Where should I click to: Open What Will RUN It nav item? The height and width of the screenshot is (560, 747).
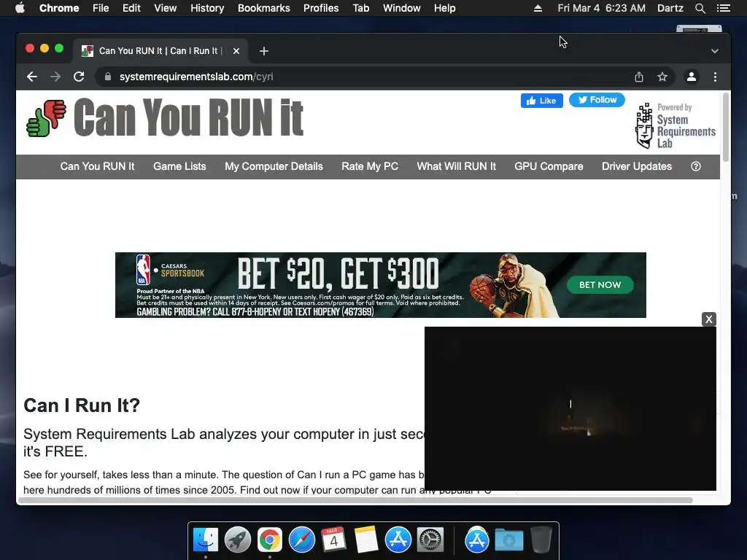tap(457, 166)
